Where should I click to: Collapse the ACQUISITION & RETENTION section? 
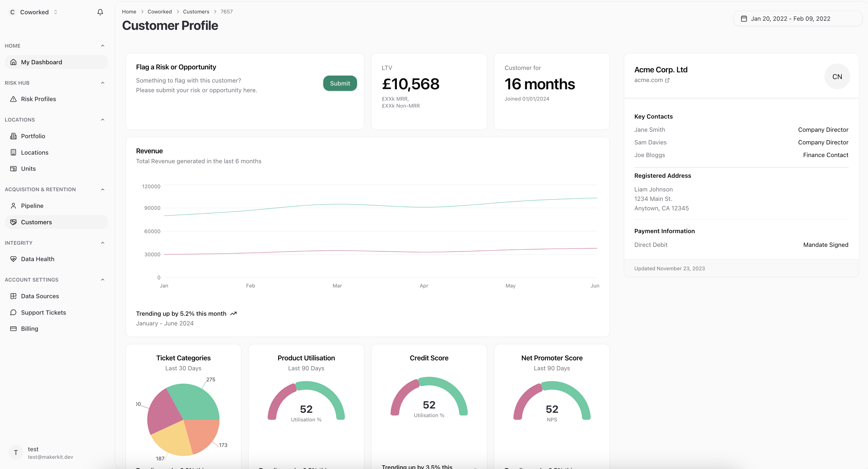pyautogui.click(x=102, y=189)
